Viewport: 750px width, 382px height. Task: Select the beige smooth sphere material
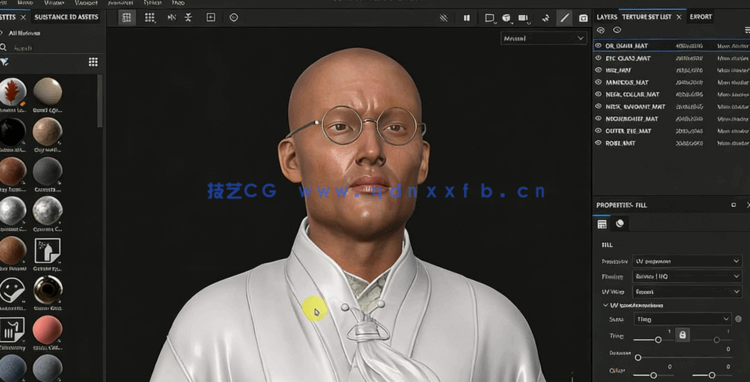pos(47,91)
